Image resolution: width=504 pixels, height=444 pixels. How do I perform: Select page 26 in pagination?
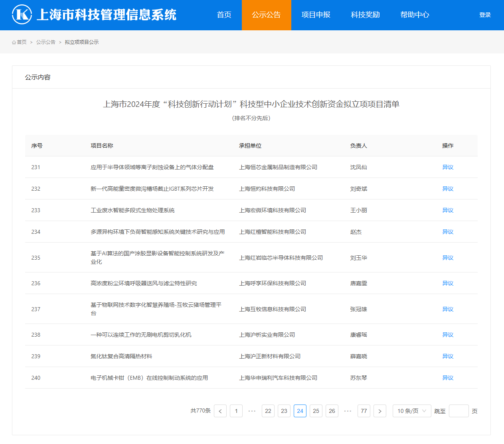332,410
